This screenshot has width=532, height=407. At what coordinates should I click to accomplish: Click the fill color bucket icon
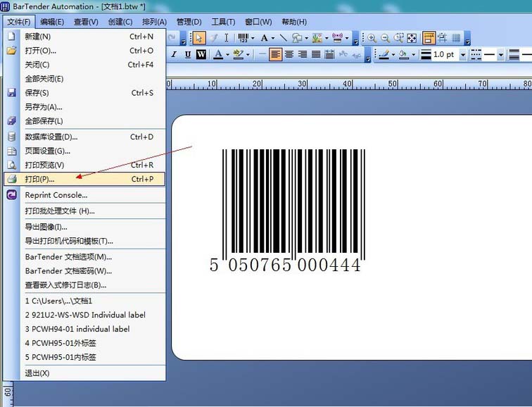click(x=403, y=54)
